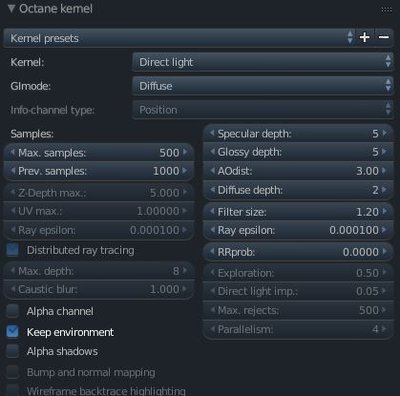Decrease Glossy depth using left arrow
This screenshot has width=400, height=396.
point(212,152)
